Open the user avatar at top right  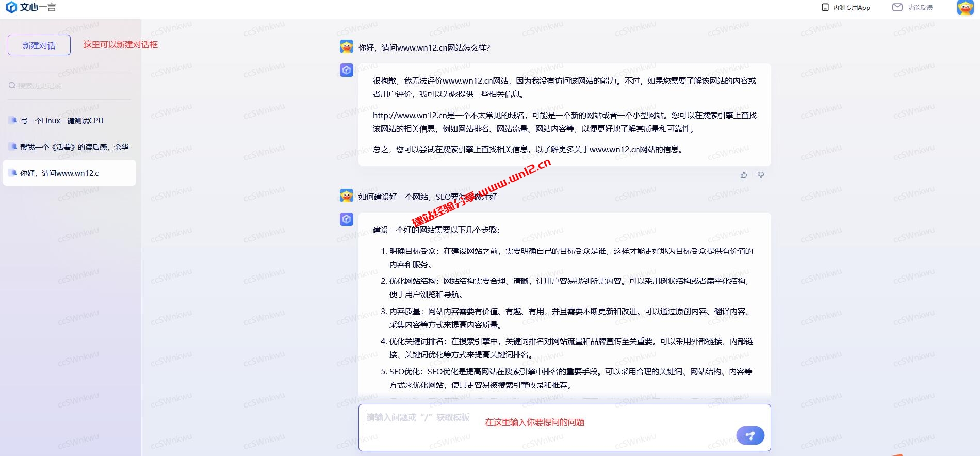click(x=965, y=8)
